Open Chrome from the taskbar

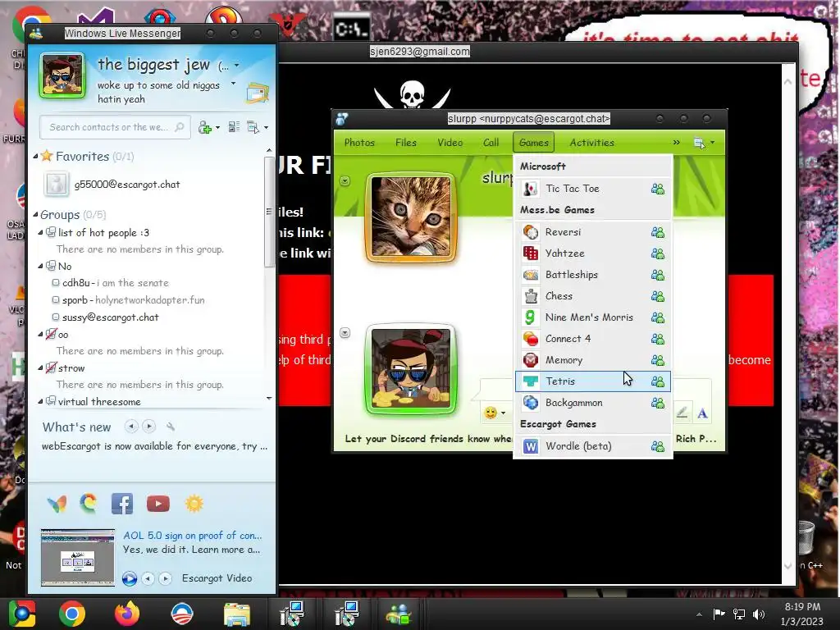click(x=72, y=614)
